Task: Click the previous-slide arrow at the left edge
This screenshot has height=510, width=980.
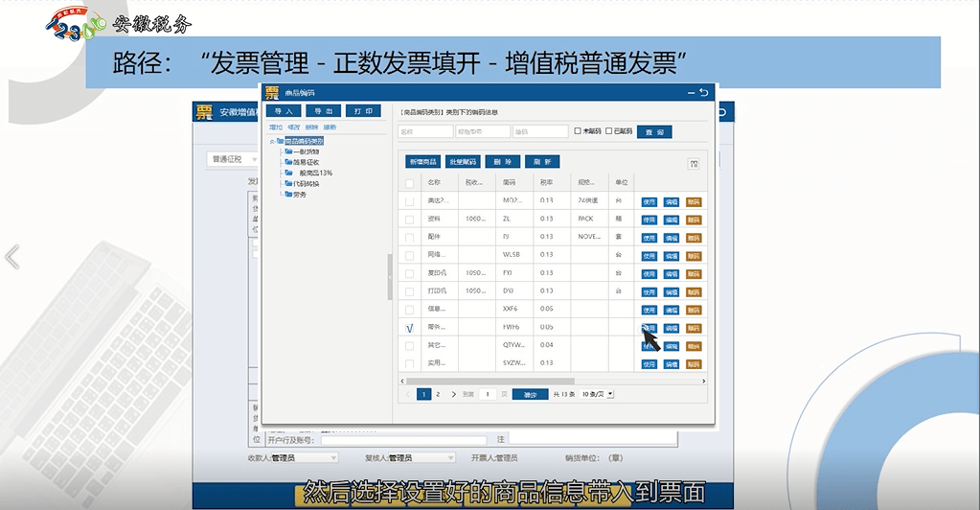Action: 12,257
